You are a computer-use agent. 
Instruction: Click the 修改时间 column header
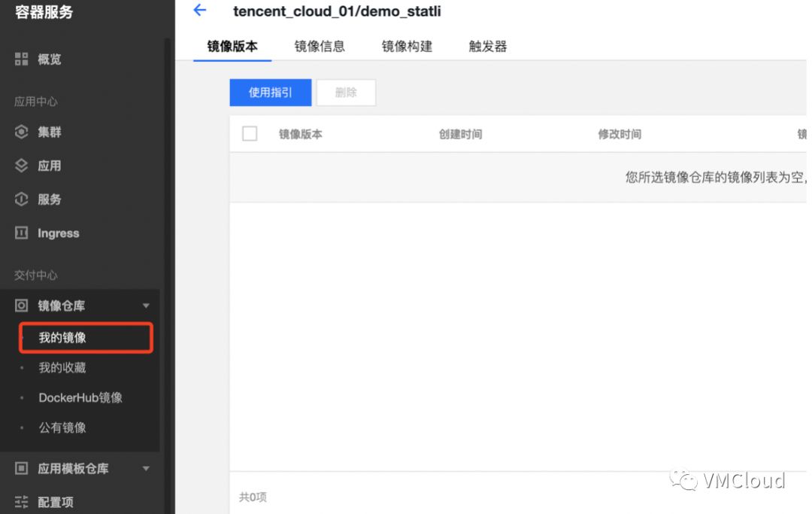620,134
